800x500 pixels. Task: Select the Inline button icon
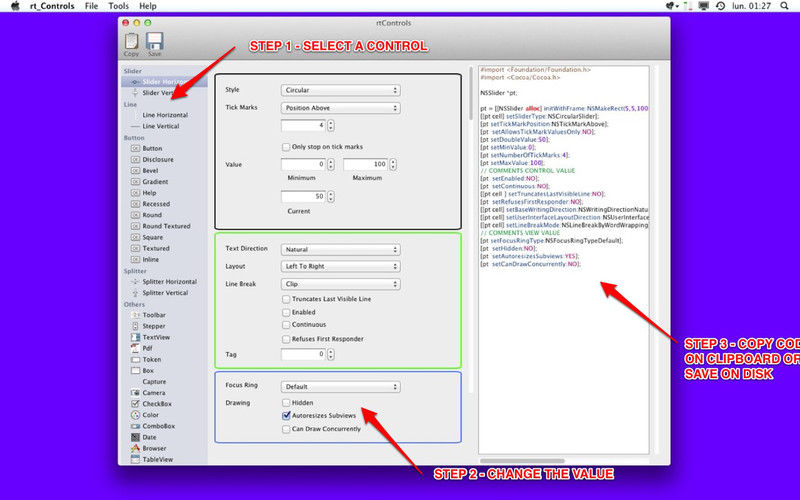[x=135, y=260]
